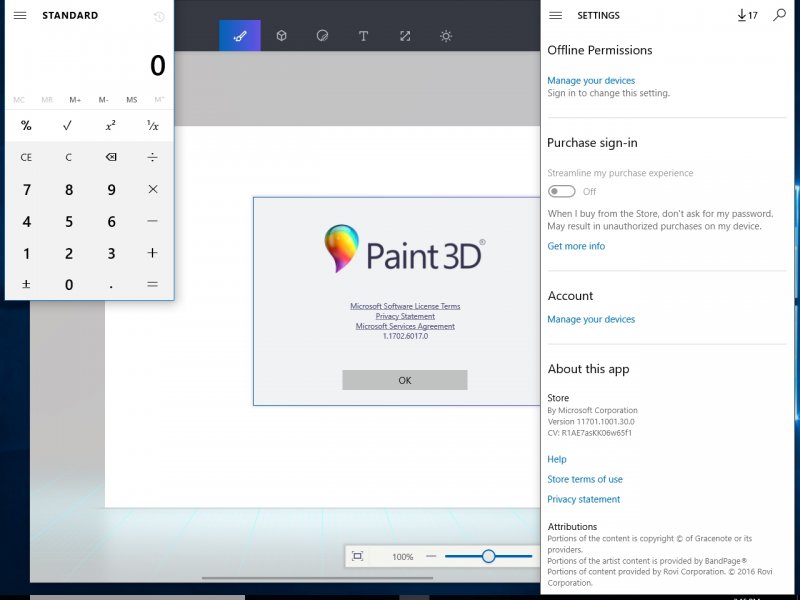
Task: Click the plus/minus sign key in Calculator
Action: pyautogui.click(x=26, y=285)
